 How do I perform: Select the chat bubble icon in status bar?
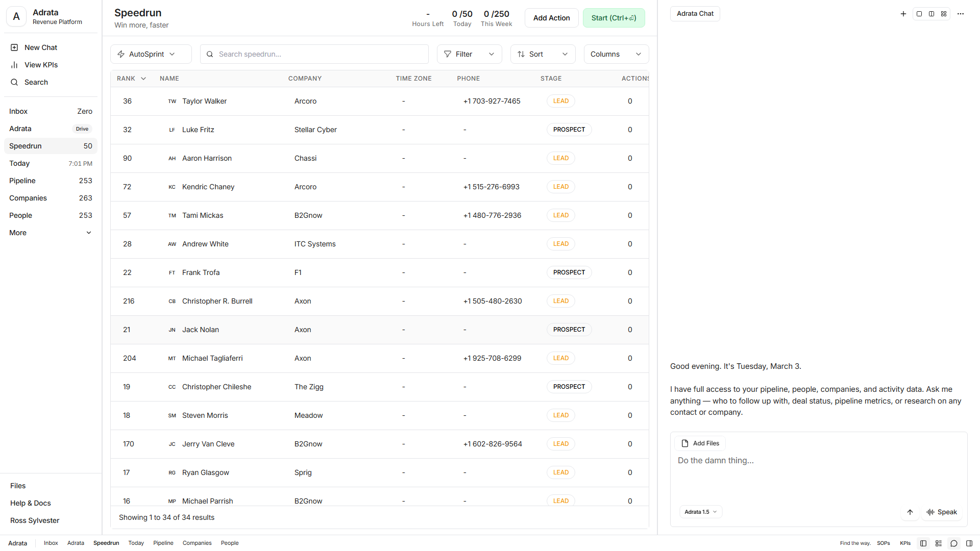953,543
